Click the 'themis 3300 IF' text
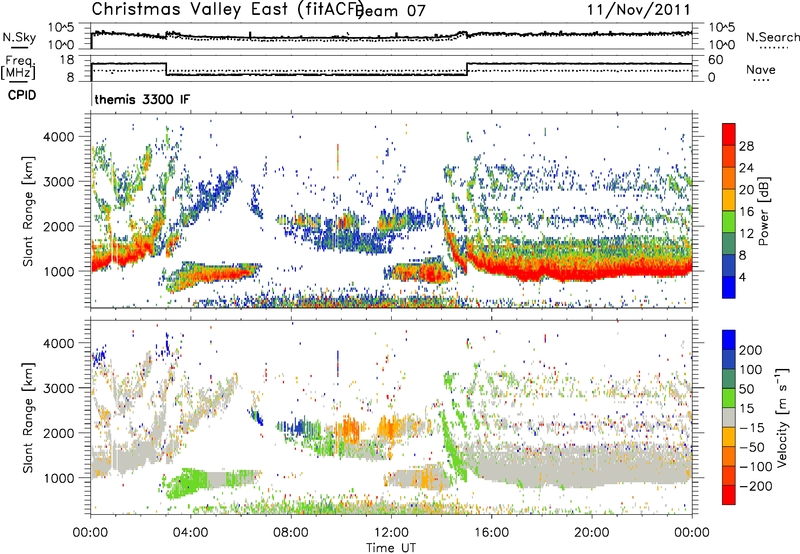The height and width of the screenshot is (554, 800). click(x=142, y=99)
